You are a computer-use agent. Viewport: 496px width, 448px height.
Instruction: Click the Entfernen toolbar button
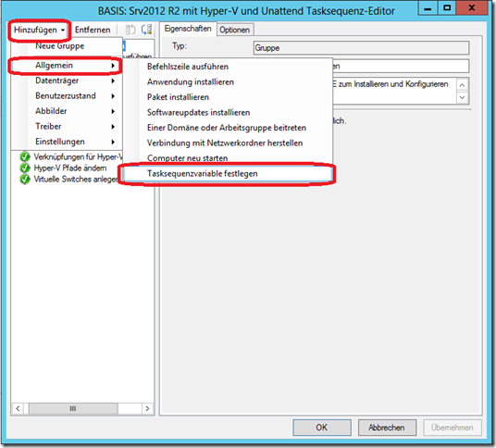coord(93,30)
